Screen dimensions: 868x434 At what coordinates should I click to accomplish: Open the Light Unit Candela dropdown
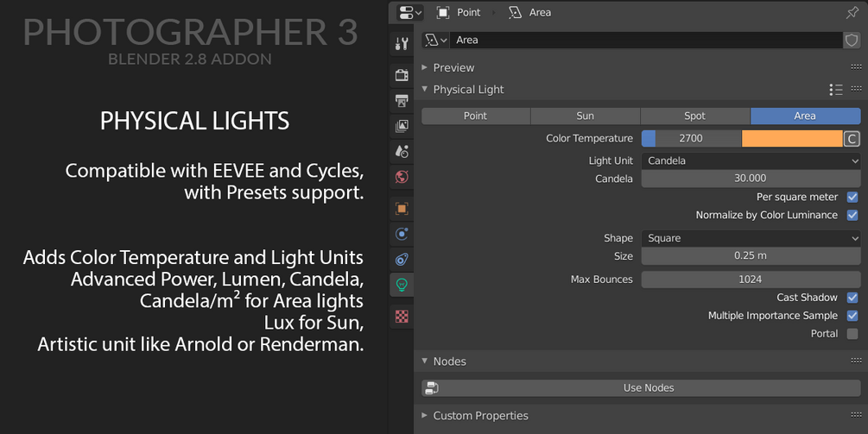(751, 160)
